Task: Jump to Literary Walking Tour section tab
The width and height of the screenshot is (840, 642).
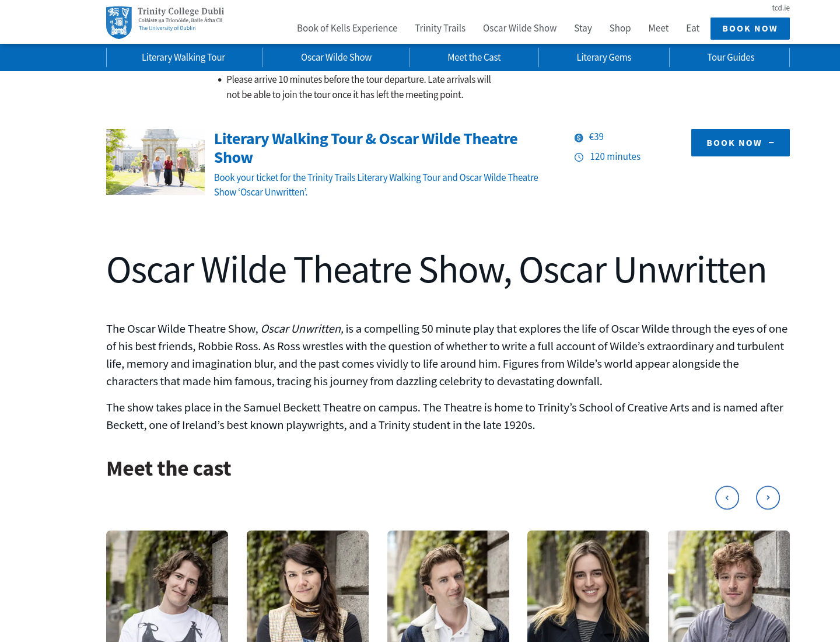Action: (183, 57)
